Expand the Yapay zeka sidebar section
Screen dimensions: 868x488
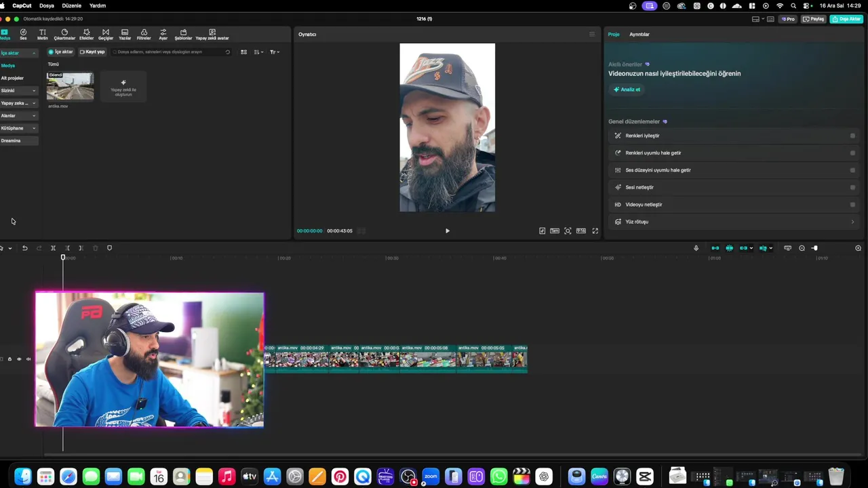point(34,103)
